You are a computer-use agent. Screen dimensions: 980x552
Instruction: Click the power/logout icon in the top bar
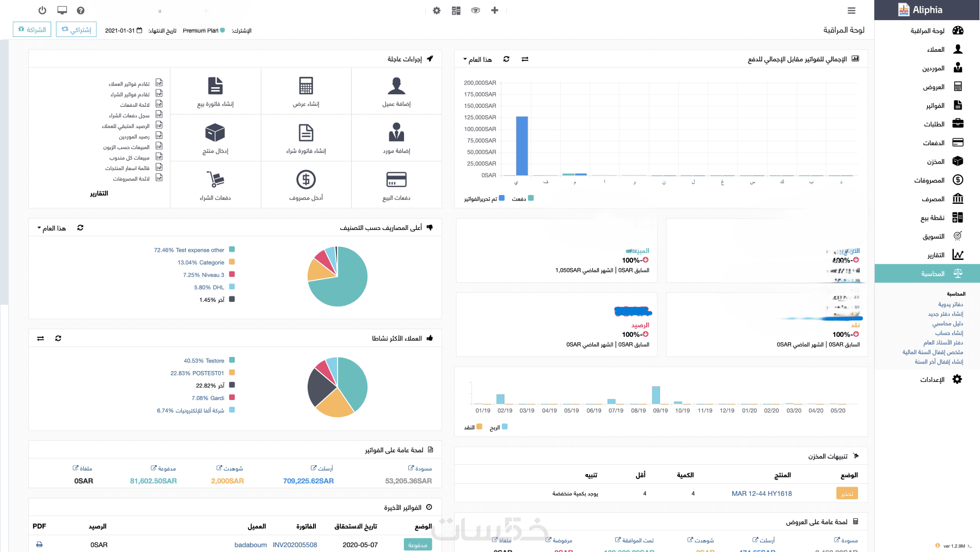point(42,10)
